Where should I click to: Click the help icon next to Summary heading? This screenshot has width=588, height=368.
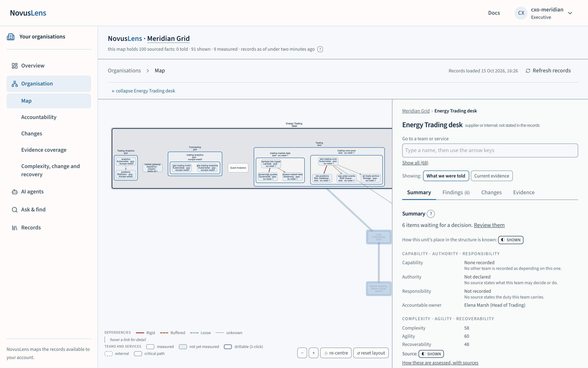coord(431,214)
